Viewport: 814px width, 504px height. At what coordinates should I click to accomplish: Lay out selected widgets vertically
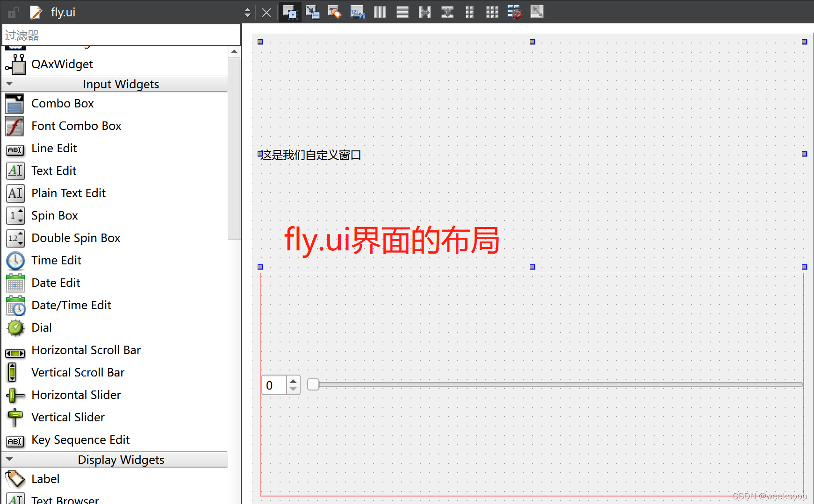[x=402, y=12]
